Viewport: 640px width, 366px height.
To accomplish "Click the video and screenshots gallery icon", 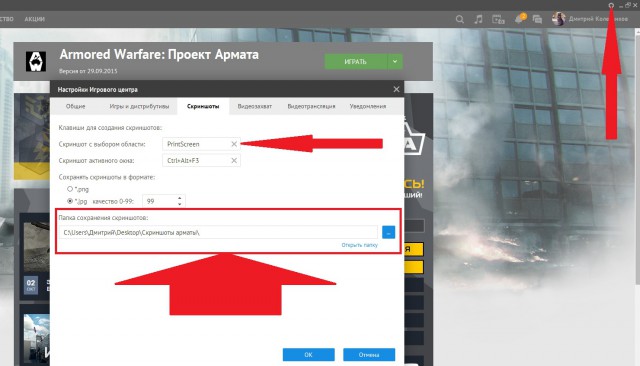I will click(x=498, y=19).
